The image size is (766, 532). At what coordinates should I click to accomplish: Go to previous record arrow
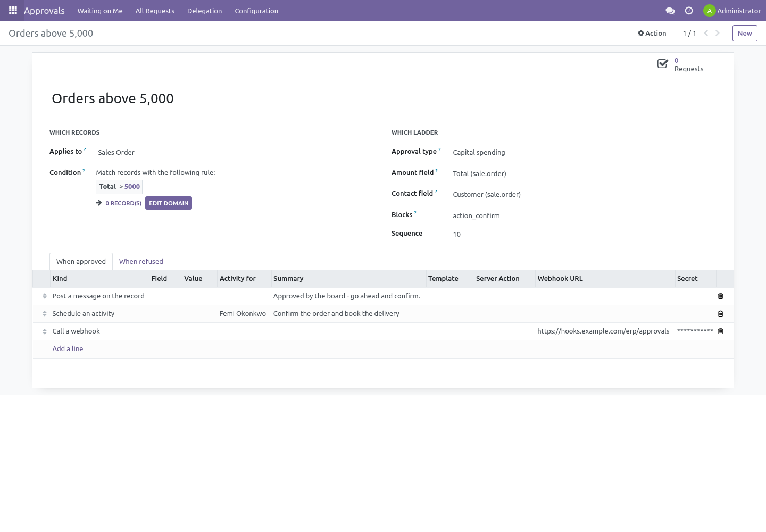click(x=706, y=33)
